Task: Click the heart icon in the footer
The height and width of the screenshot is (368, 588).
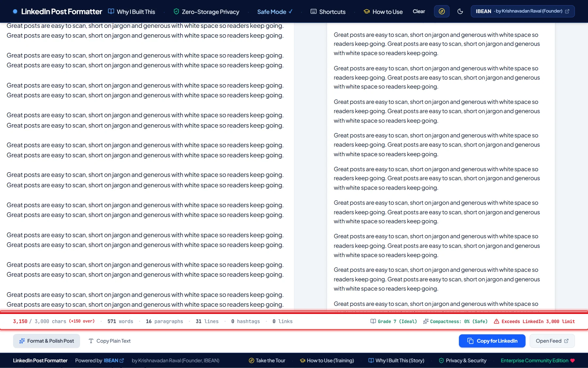Action: pos(572,360)
